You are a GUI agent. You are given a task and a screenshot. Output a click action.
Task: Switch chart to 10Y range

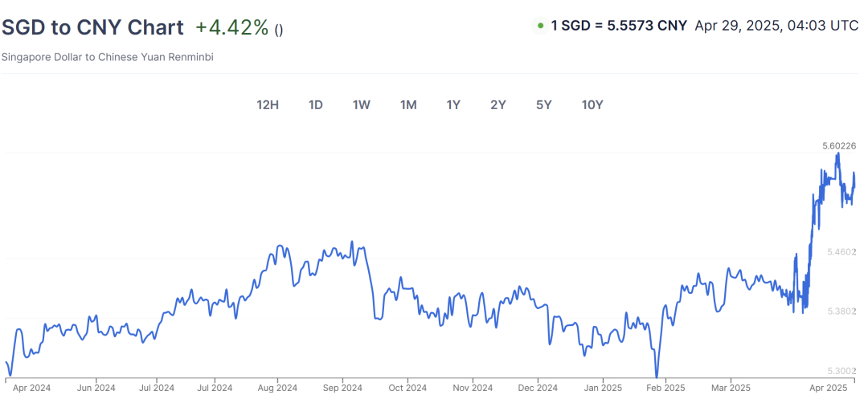(592, 105)
